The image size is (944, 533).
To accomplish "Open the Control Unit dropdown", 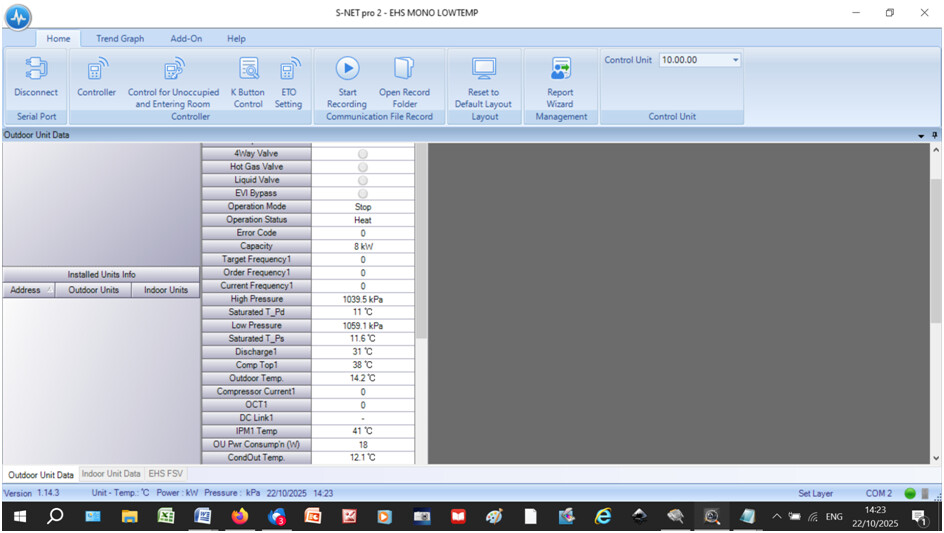I will [x=736, y=60].
